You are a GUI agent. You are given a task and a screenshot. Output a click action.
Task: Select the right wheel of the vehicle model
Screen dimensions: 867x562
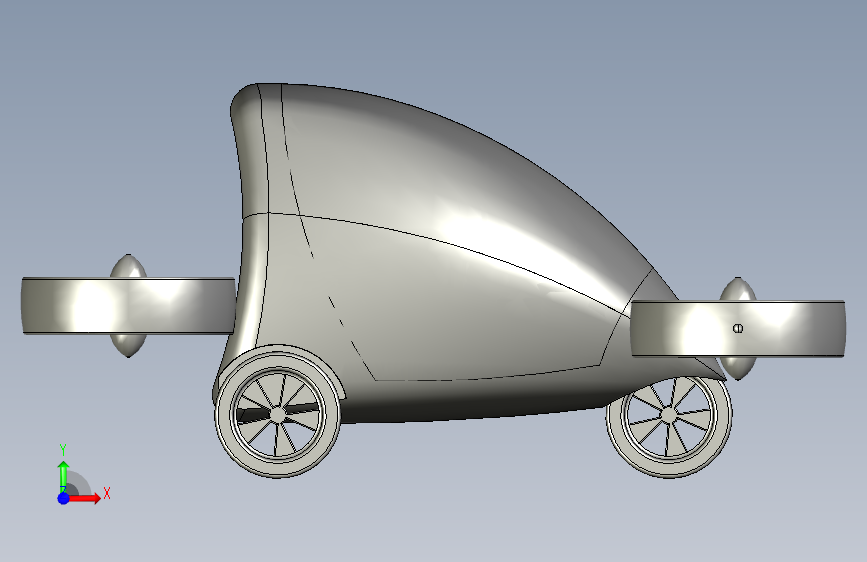click(x=669, y=426)
